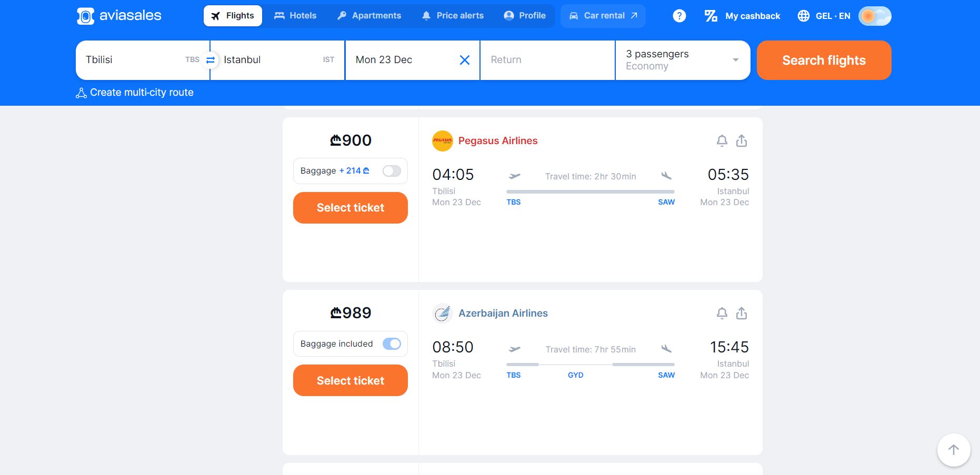Open the Apartments tab
This screenshot has width=980, height=475.
pos(369,16)
